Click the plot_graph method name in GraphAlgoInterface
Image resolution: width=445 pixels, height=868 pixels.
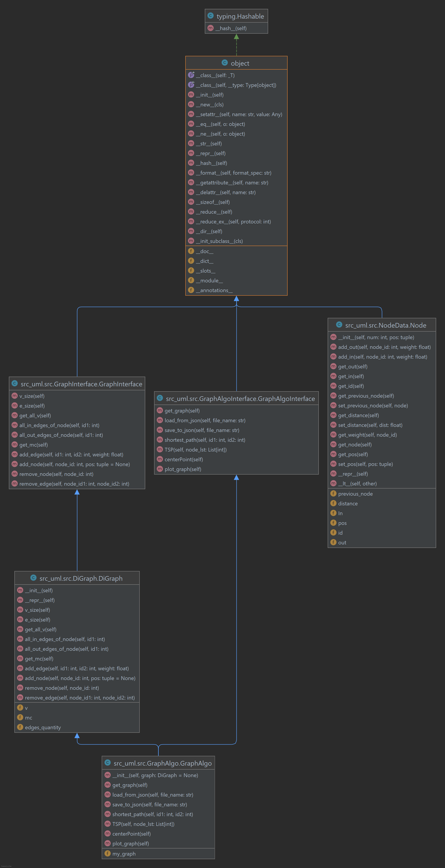pos(183,469)
